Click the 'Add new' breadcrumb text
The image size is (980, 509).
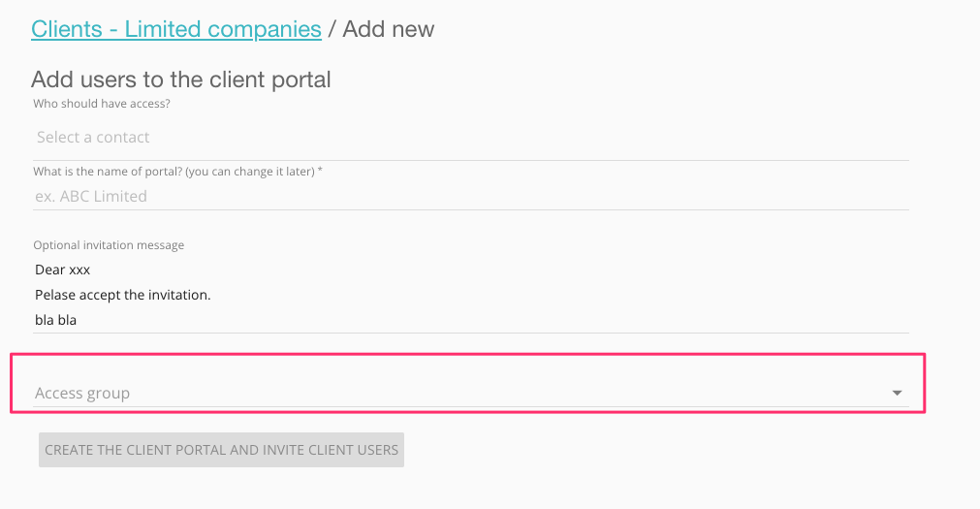pos(389,29)
